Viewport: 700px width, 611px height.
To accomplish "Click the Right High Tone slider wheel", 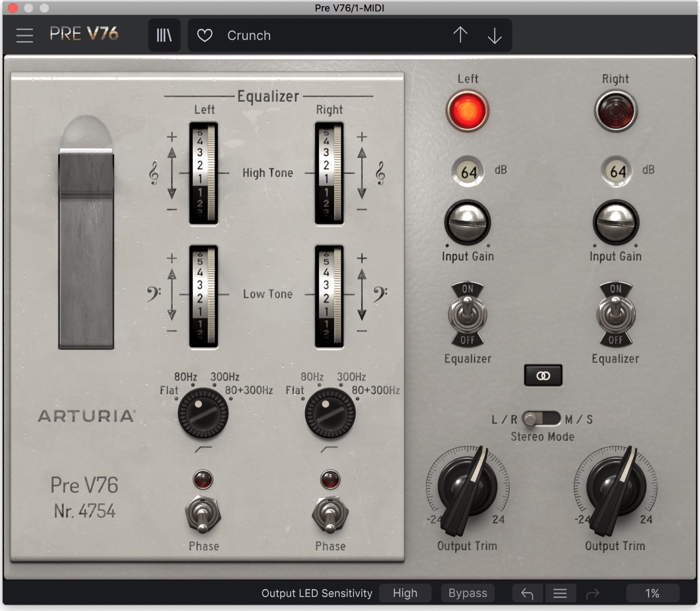I will (329, 173).
